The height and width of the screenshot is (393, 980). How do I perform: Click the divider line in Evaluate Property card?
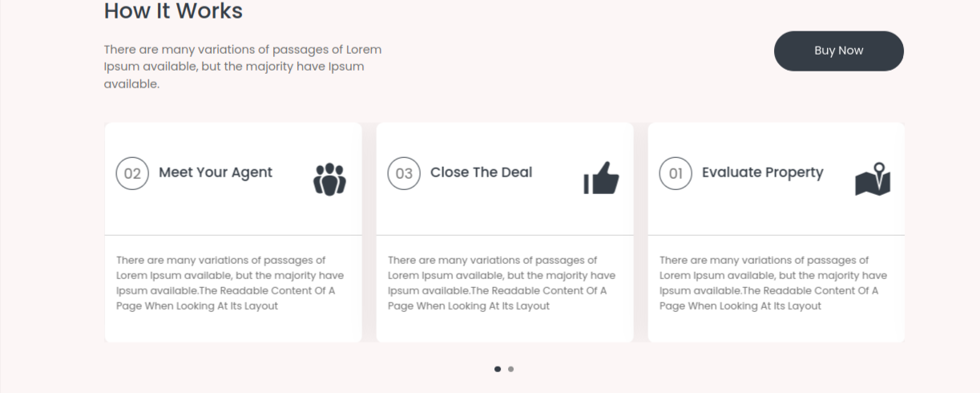click(776, 235)
